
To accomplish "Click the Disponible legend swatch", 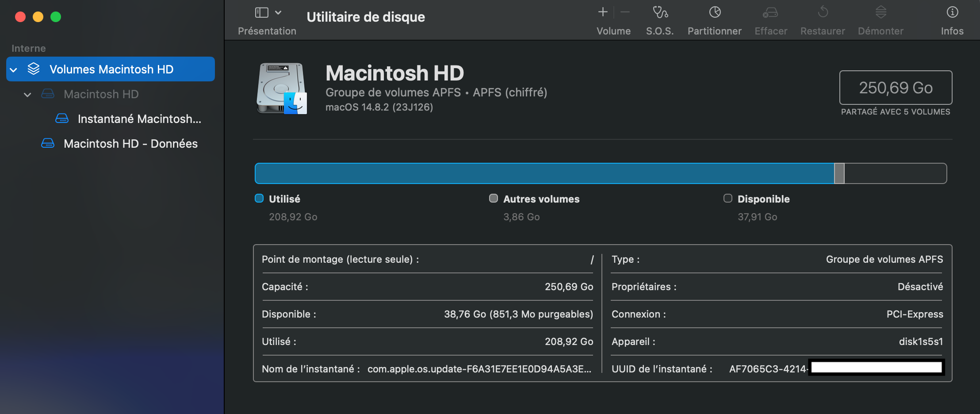I will (x=727, y=198).
